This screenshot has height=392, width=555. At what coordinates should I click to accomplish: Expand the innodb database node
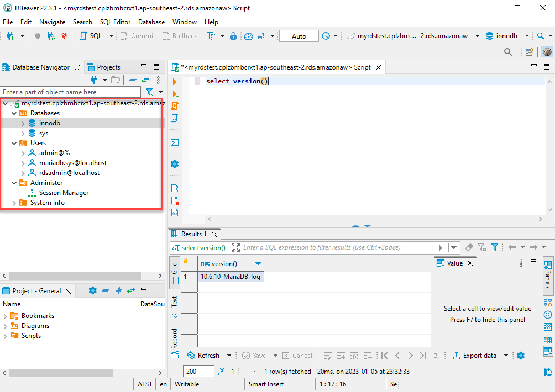pos(23,123)
